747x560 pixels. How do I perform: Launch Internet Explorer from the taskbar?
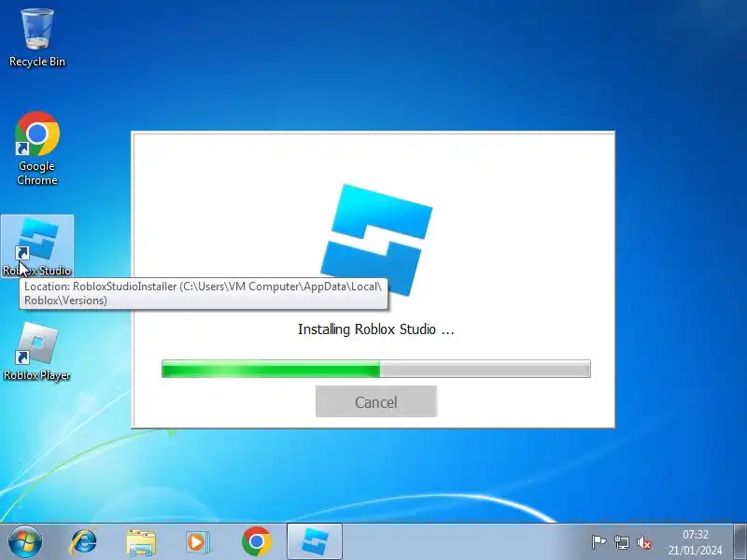coord(83,542)
